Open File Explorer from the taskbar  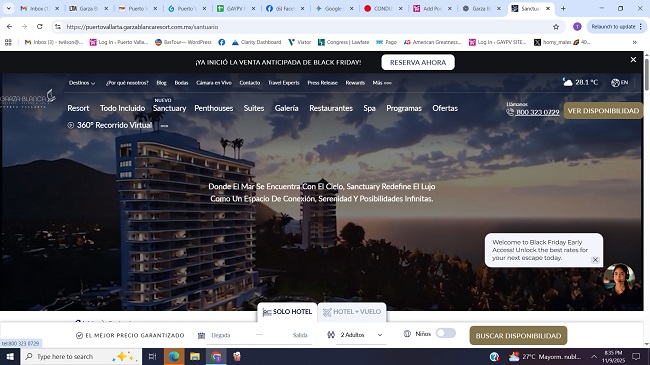coord(195,356)
